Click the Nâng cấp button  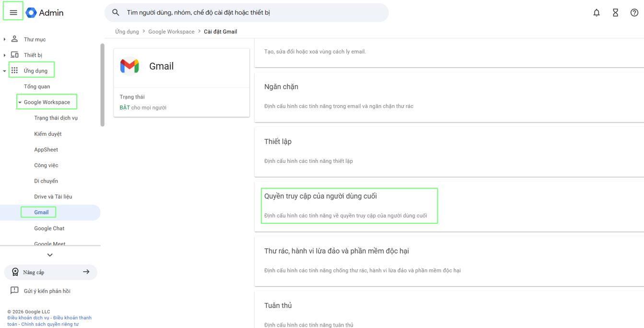(x=50, y=272)
